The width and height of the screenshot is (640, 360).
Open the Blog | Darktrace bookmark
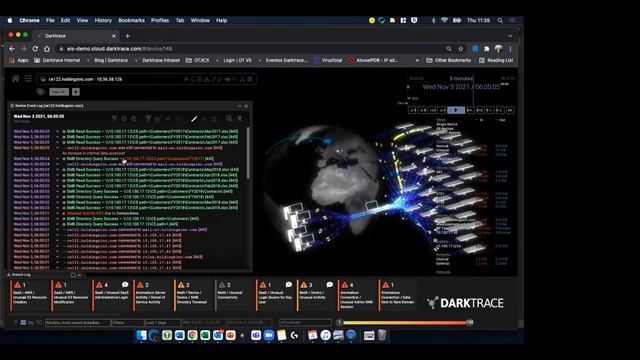(x=107, y=60)
